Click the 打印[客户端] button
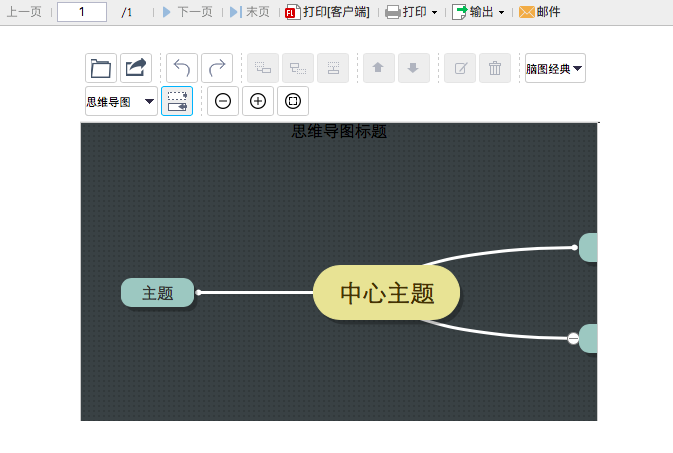Viewport: 673px width, 453px height. pos(327,12)
